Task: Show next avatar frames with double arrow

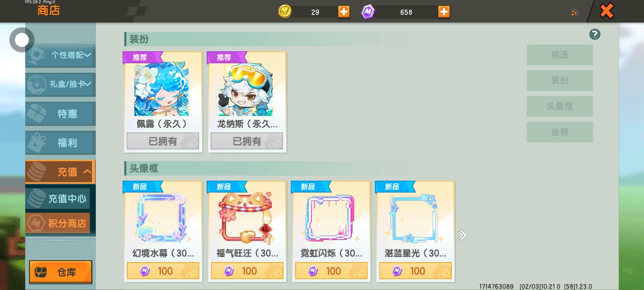Action: pos(462,235)
